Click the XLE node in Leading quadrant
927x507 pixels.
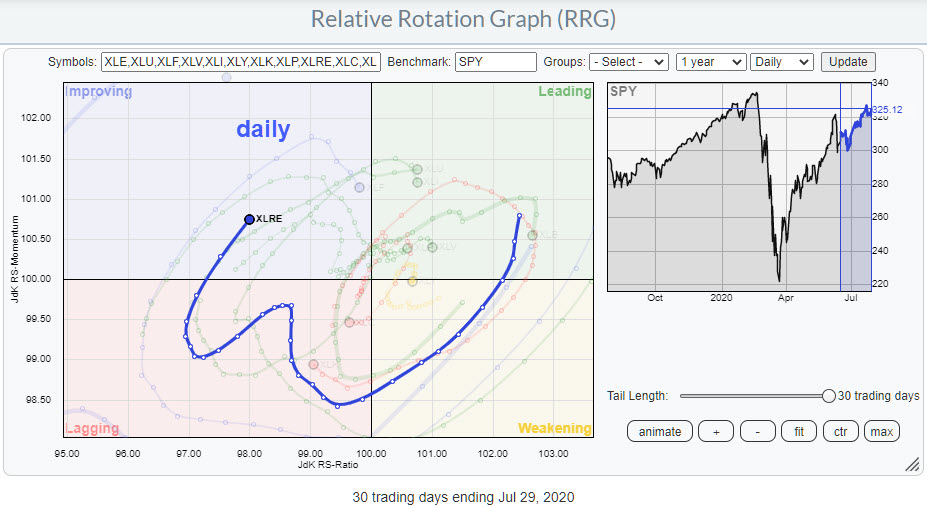(x=533, y=235)
